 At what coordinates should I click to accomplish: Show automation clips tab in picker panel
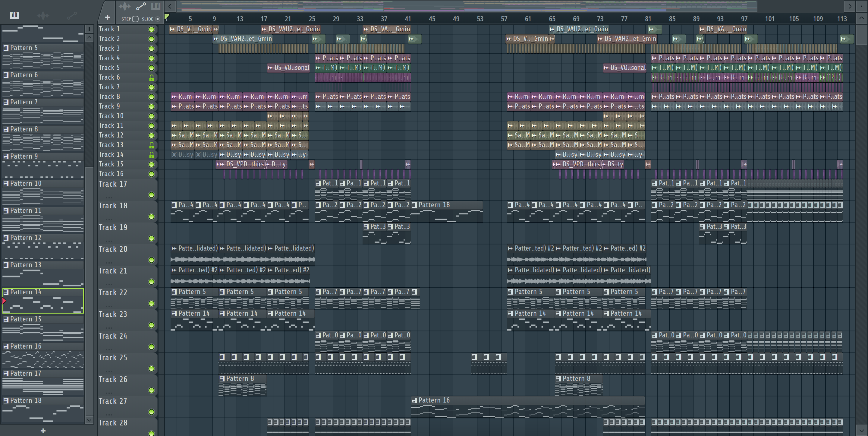(72, 15)
